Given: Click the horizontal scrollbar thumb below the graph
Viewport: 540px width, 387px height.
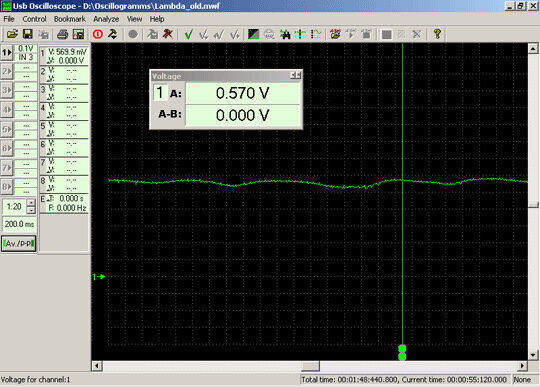Looking at the screenshot, I should (x=310, y=365).
